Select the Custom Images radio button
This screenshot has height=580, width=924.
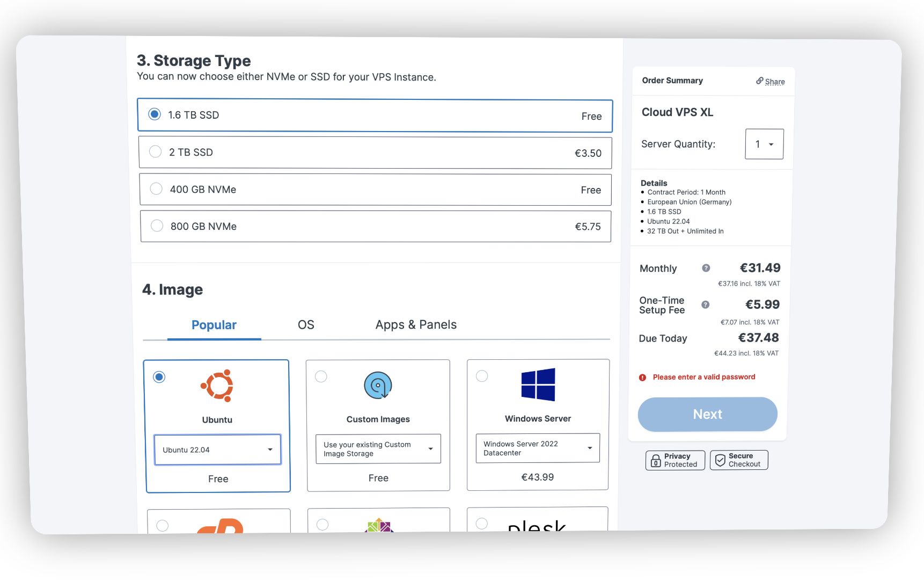point(321,376)
